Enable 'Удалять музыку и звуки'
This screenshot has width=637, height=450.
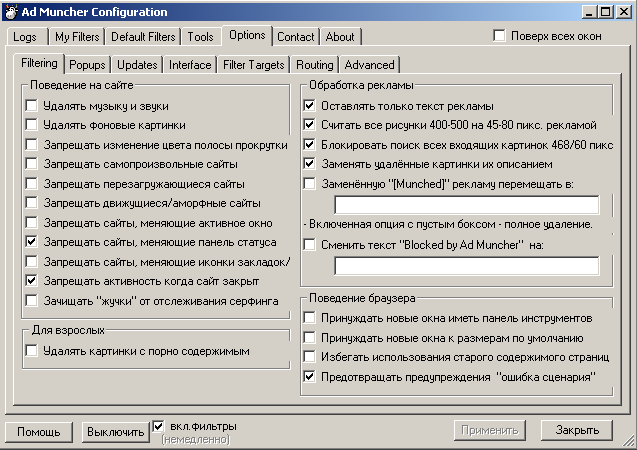pyautogui.click(x=31, y=106)
